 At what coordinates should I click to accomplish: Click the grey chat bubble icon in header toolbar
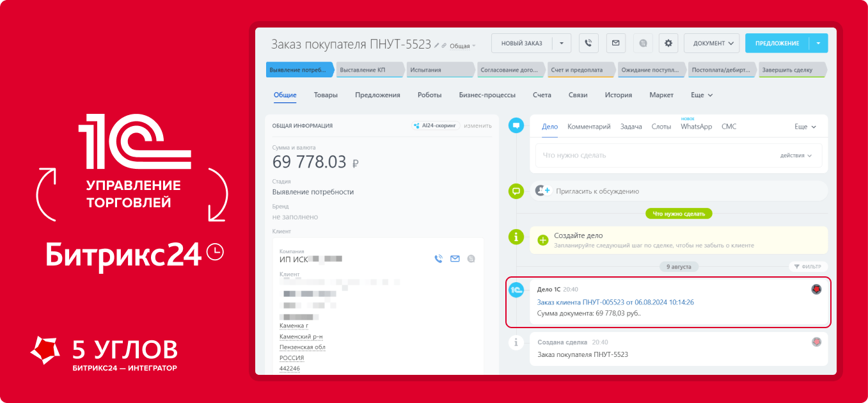[x=643, y=43]
